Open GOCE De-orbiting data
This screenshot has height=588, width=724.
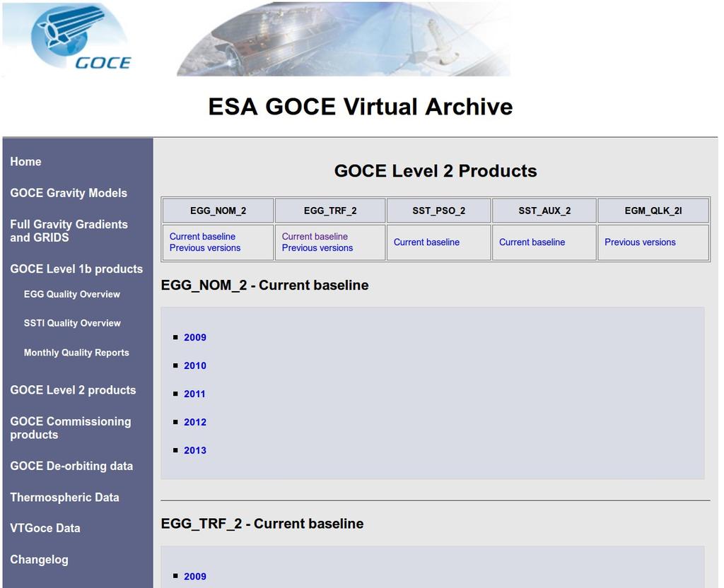point(71,466)
